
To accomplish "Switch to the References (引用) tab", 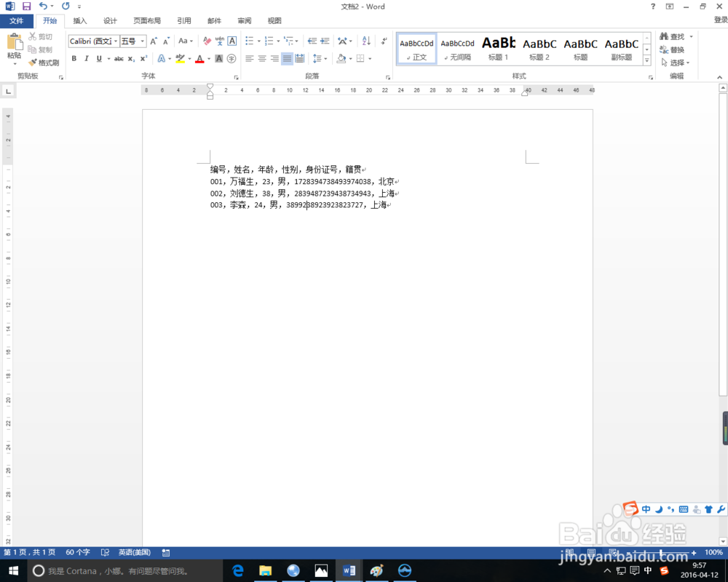I will pos(184,21).
